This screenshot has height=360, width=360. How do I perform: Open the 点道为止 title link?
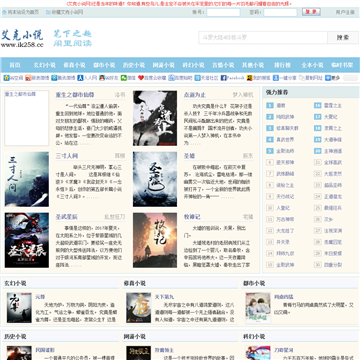point(195,95)
